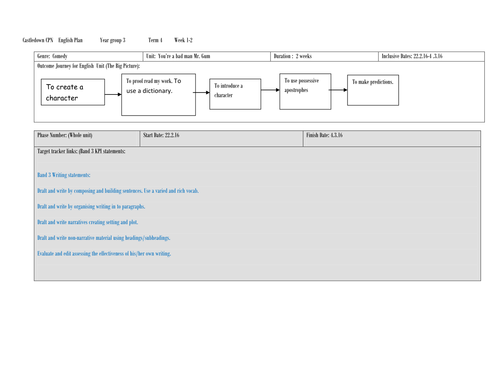
Task: Click arrow pointing to make predictions box
Action: click(338, 90)
